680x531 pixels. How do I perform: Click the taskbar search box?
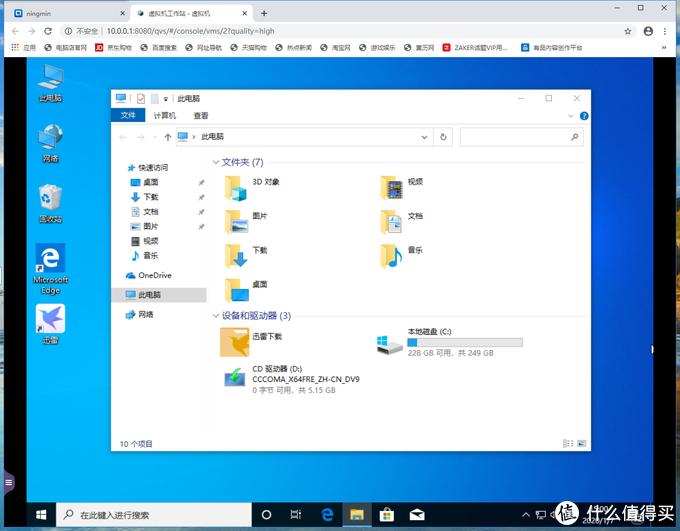154,515
